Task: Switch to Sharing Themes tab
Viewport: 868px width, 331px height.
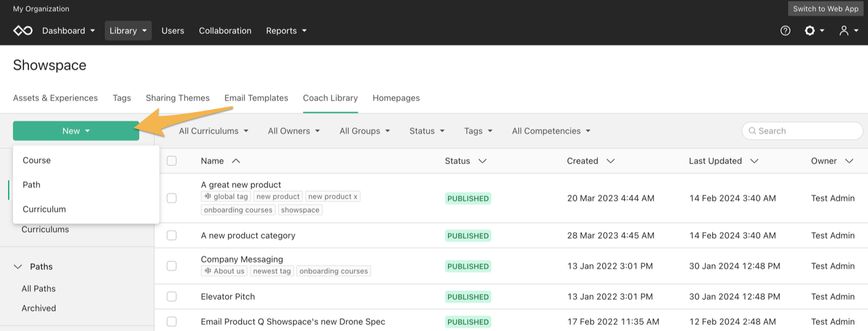Action: coord(178,98)
